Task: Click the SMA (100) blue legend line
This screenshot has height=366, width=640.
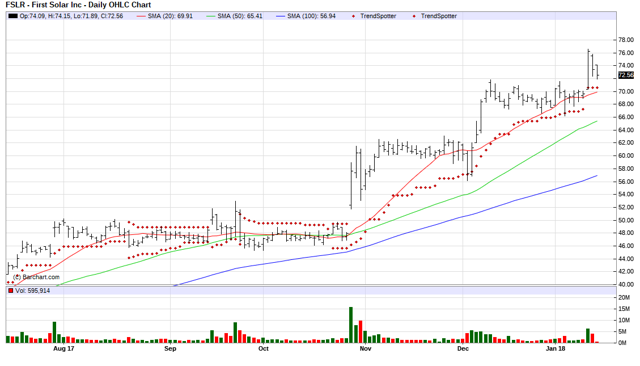Action: pyautogui.click(x=280, y=16)
